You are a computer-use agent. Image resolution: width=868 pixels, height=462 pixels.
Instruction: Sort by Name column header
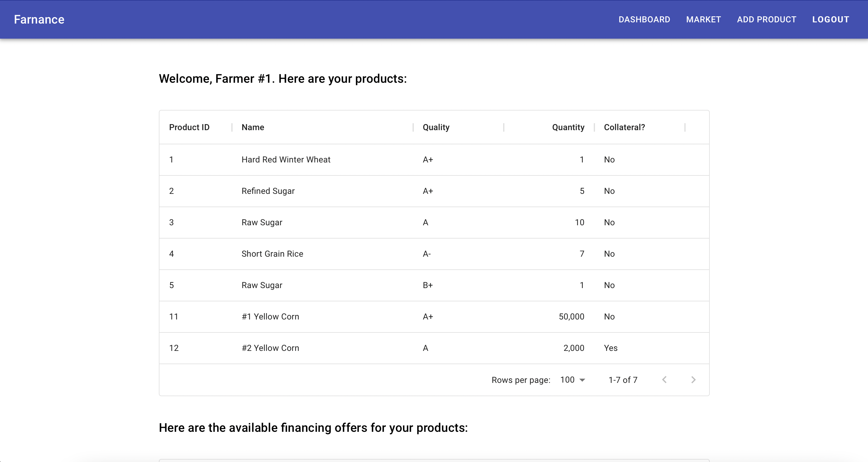253,127
